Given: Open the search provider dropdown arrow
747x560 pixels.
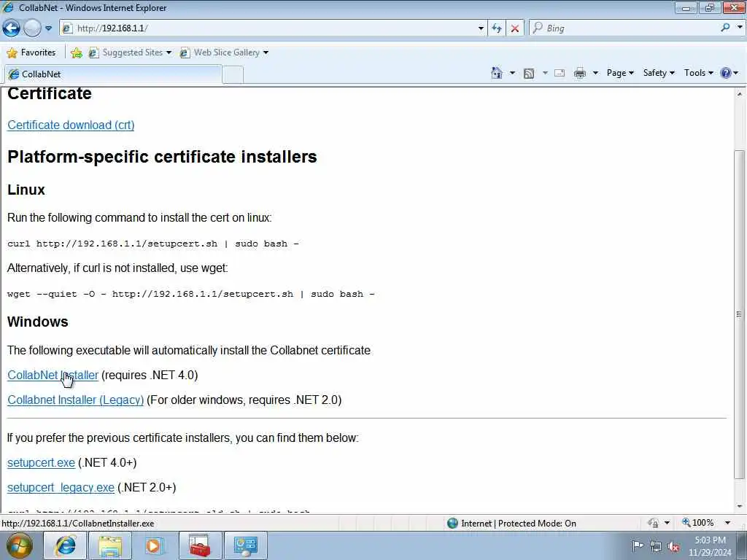Looking at the screenshot, I should tap(740, 28).
